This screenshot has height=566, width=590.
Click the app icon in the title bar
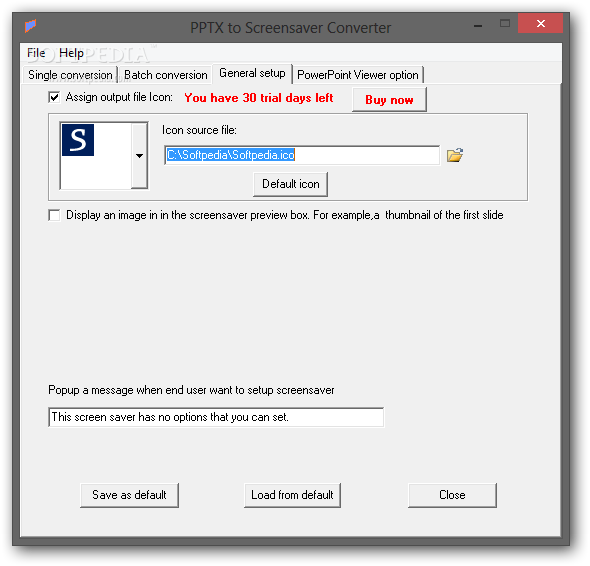pyautogui.click(x=30, y=26)
